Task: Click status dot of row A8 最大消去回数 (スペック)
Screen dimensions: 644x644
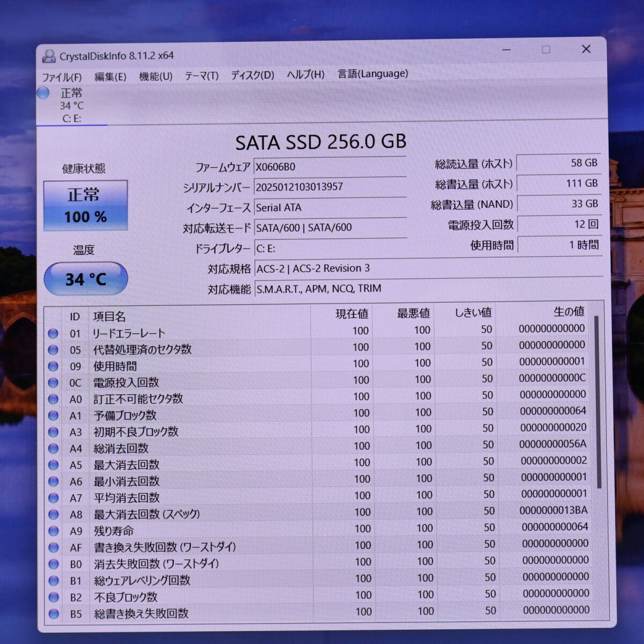Action: 53,514
